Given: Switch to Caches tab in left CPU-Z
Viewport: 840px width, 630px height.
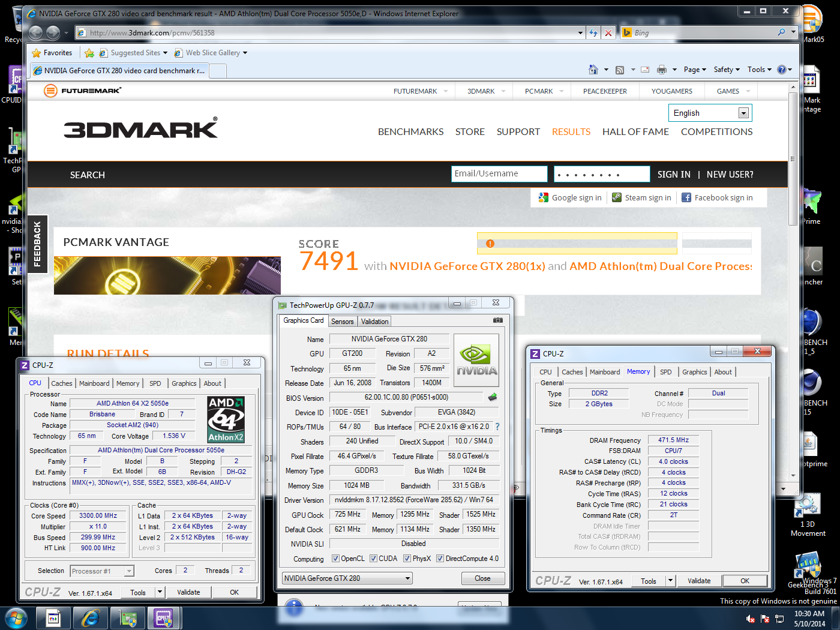Looking at the screenshot, I should [62, 383].
